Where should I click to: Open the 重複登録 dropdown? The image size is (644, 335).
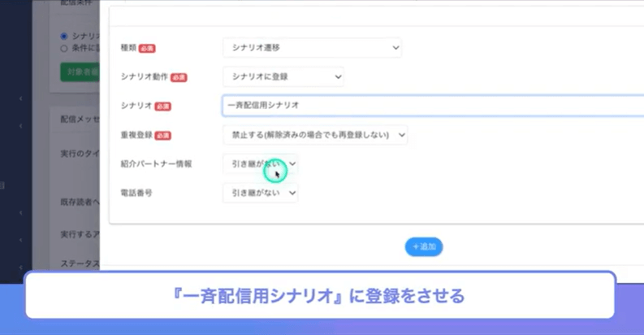314,135
